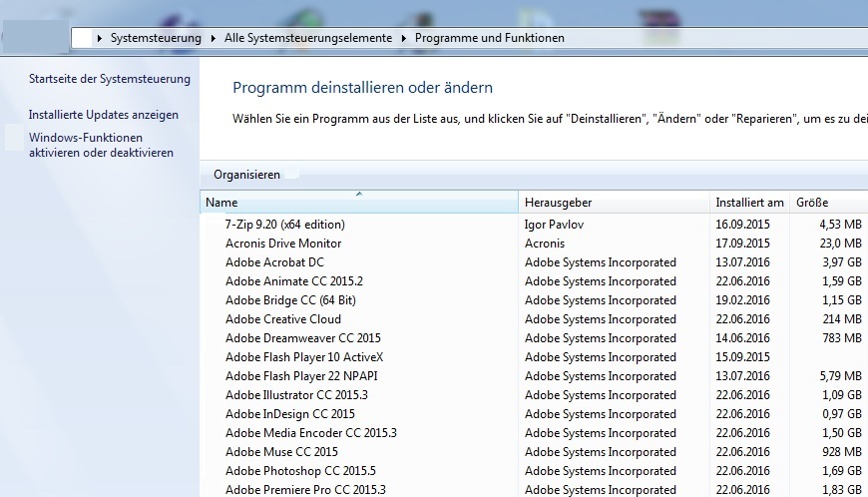
Task: Select Adobe Media Encoder CC 2015.3
Action: coord(310,433)
